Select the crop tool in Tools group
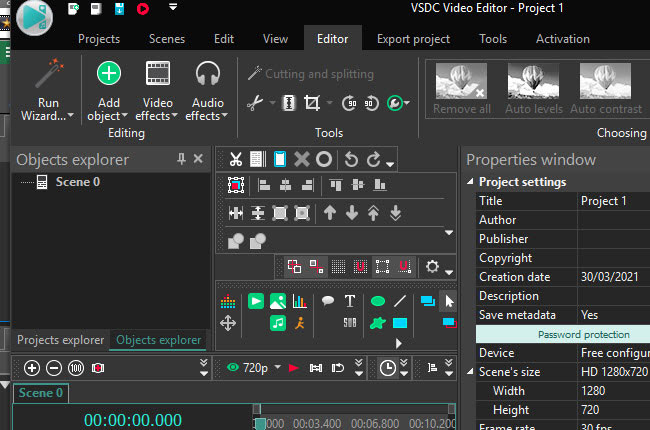Screen dimensions: 650x430 pos(312,103)
